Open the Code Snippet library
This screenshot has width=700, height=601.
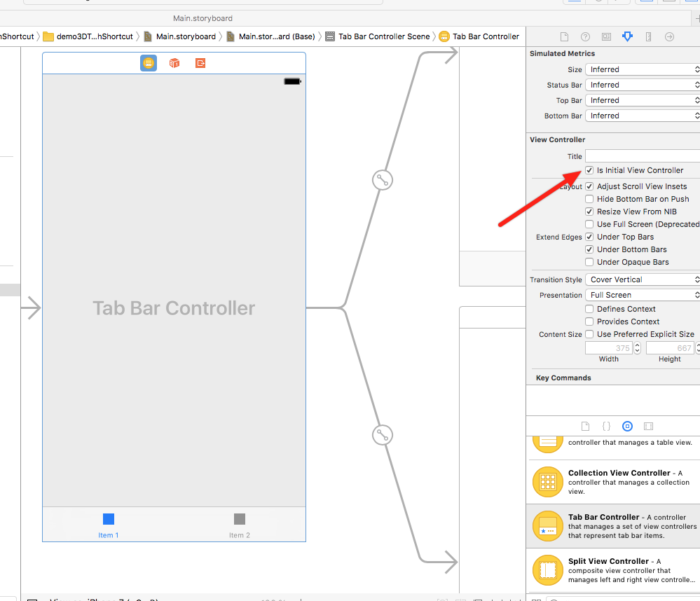point(607,426)
